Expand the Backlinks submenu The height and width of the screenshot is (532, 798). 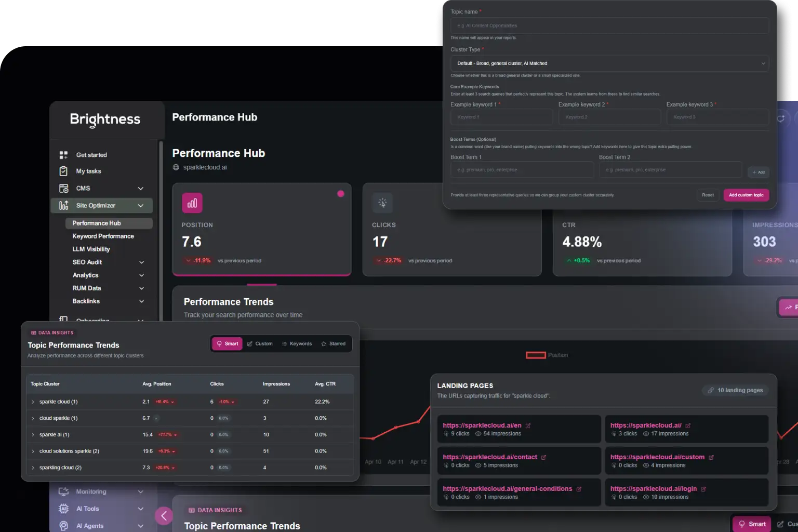(141, 301)
